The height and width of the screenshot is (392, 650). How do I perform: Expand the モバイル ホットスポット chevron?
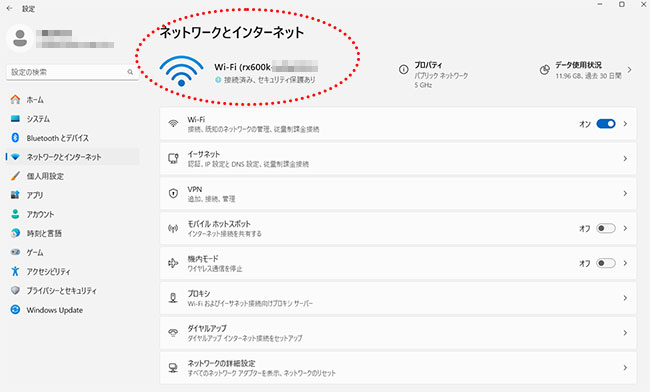click(x=625, y=228)
